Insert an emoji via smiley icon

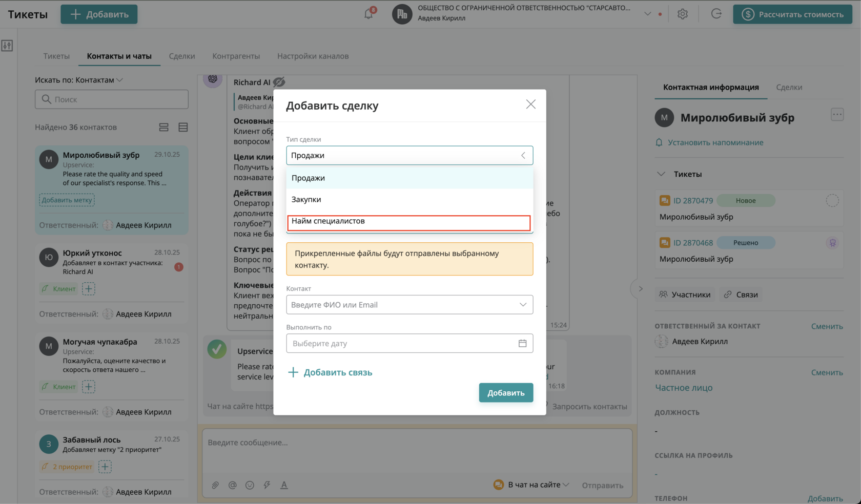[x=250, y=485]
